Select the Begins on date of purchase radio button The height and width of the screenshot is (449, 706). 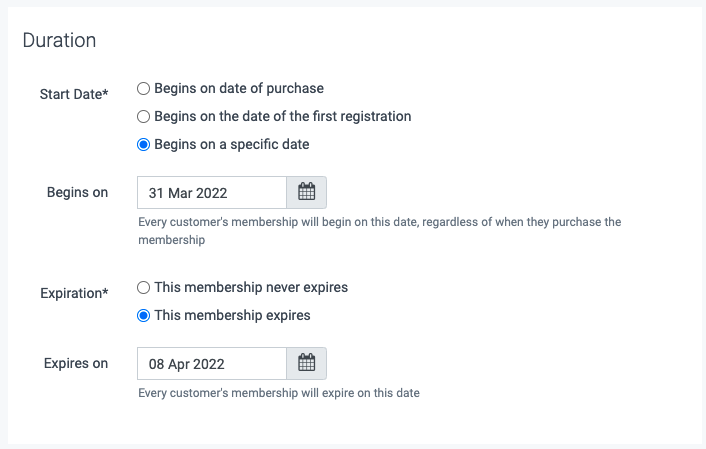click(x=143, y=89)
